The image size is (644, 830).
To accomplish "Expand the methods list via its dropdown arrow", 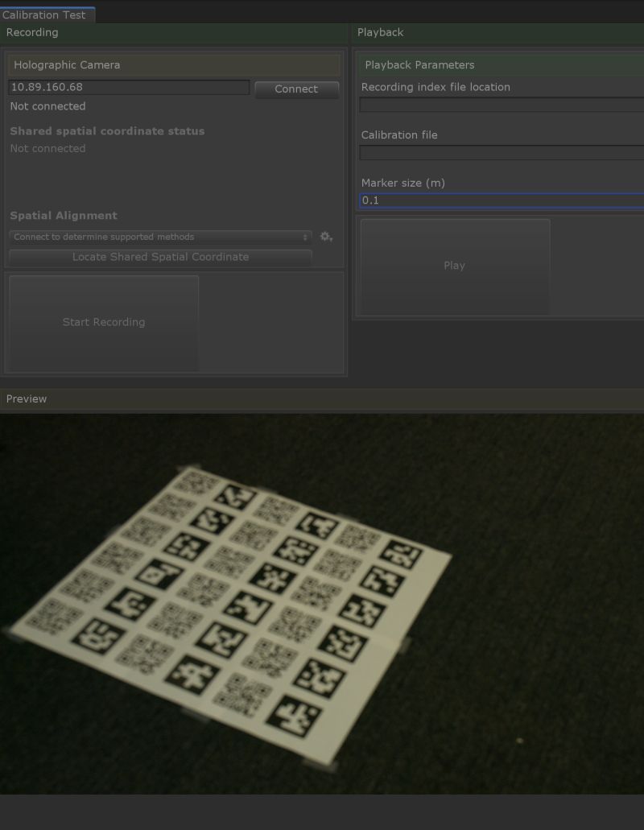I will pyautogui.click(x=304, y=236).
